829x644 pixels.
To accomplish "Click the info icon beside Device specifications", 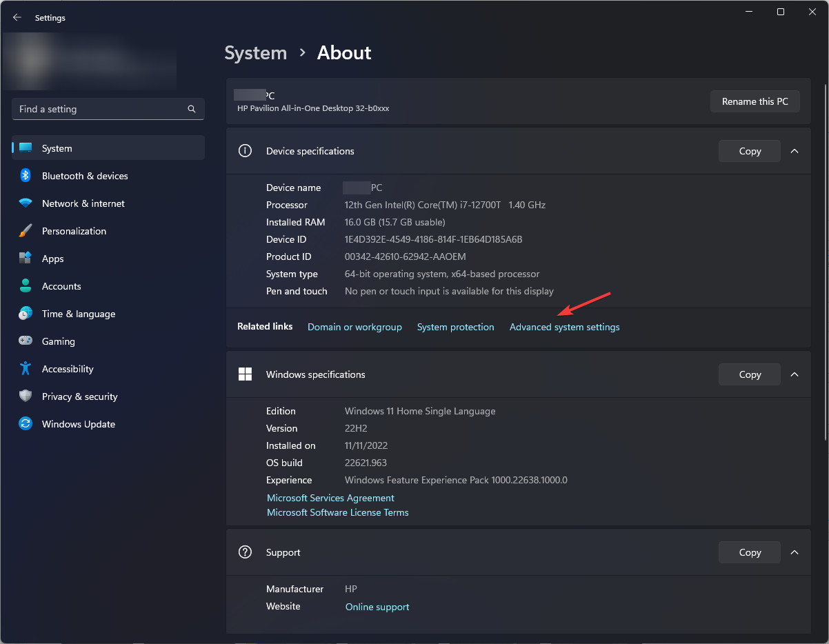I will (x=245, y=151).
